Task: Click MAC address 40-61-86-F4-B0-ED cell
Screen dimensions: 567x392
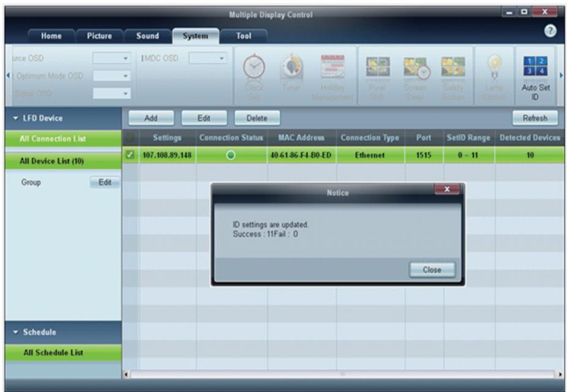Action: pos(302,155)
